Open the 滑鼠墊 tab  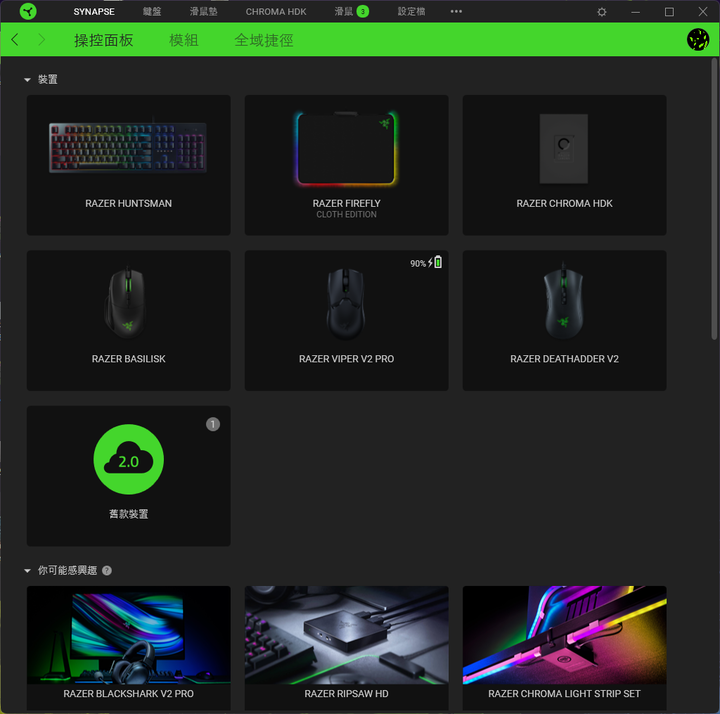tap(203, 11)
